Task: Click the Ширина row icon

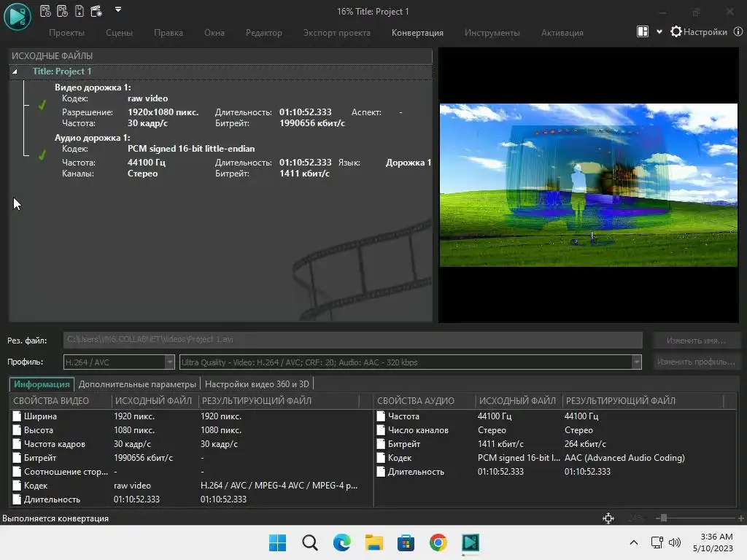Action: click(x=17, y=416)
